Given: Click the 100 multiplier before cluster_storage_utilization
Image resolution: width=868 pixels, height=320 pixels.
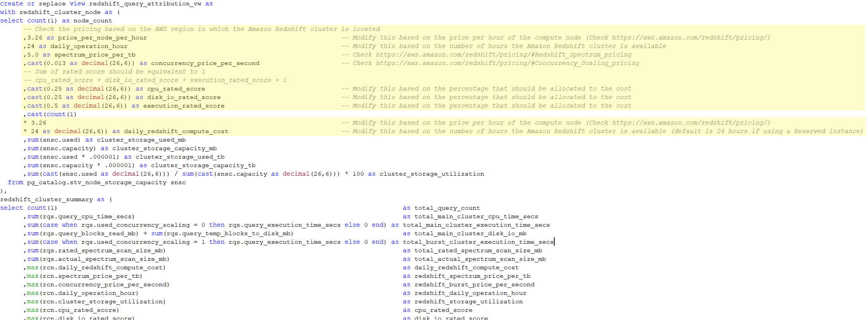Looking at the screenshot, I should [x=358, y=174].
